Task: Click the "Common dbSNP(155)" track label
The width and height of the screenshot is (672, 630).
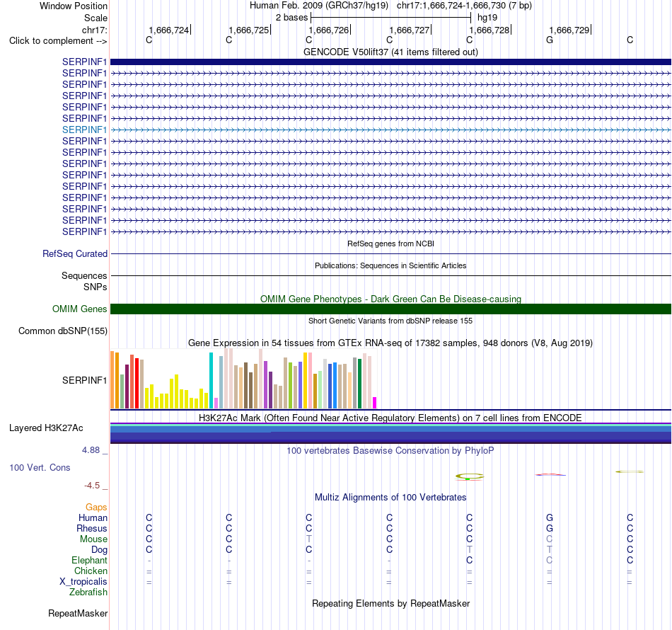Action: [x=62, y=331]
